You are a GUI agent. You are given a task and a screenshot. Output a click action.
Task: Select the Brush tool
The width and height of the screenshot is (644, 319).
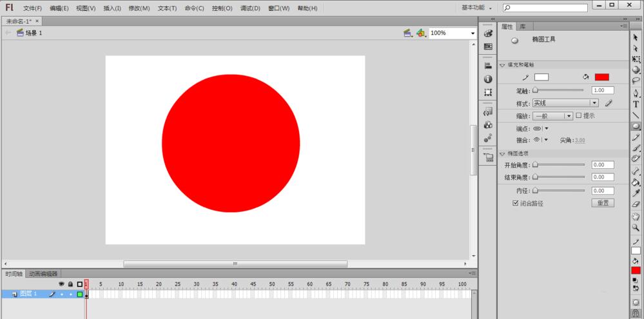coord(636,148)
